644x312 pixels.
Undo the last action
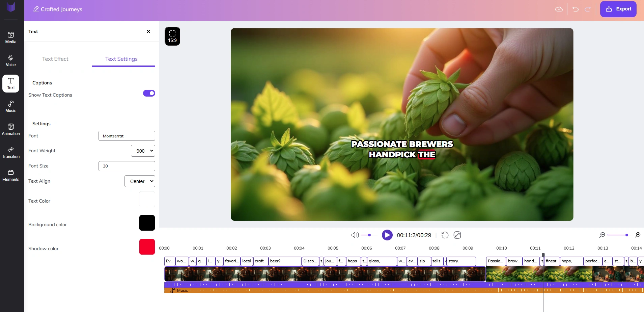pyautogui.click(x=576, y=9)
